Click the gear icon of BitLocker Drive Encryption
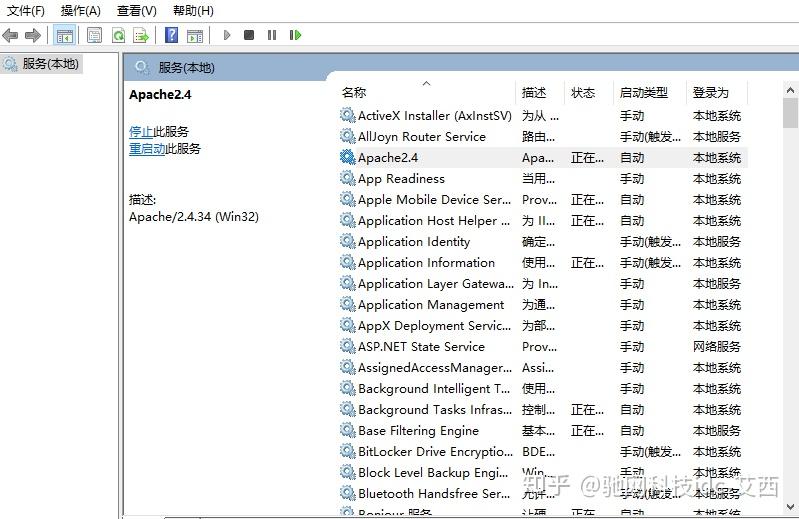The width and height of the screenshot is (799, 519). [348, 451]
